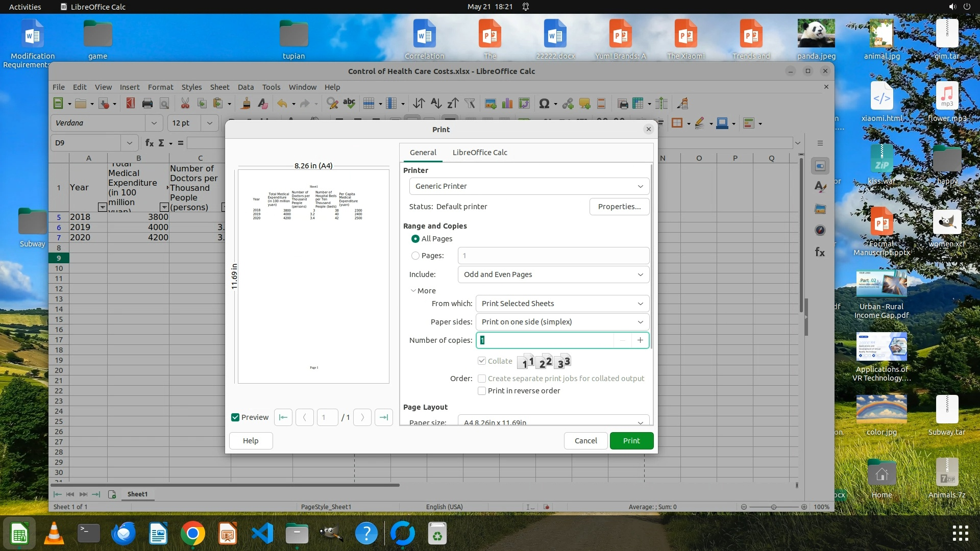980x551 pixels.
Task: Click the Sort Ascending toolbar icon
Action: (x=436, y=104)
